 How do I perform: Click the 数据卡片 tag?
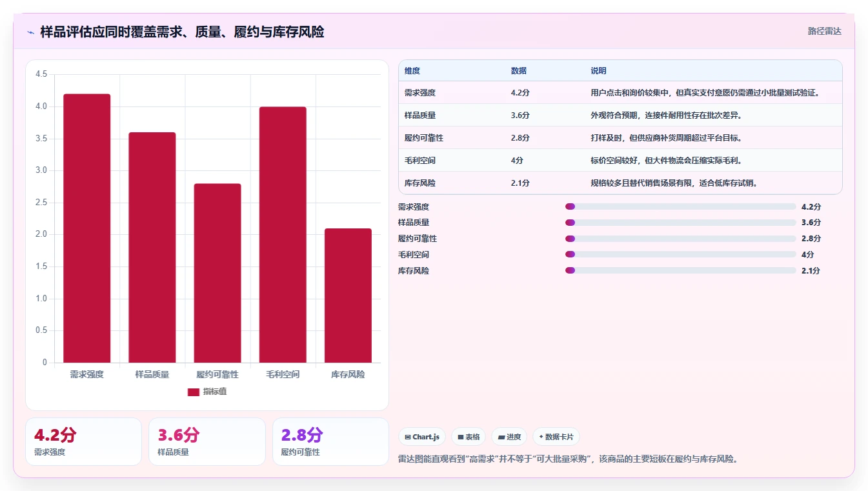click(556, 437)
